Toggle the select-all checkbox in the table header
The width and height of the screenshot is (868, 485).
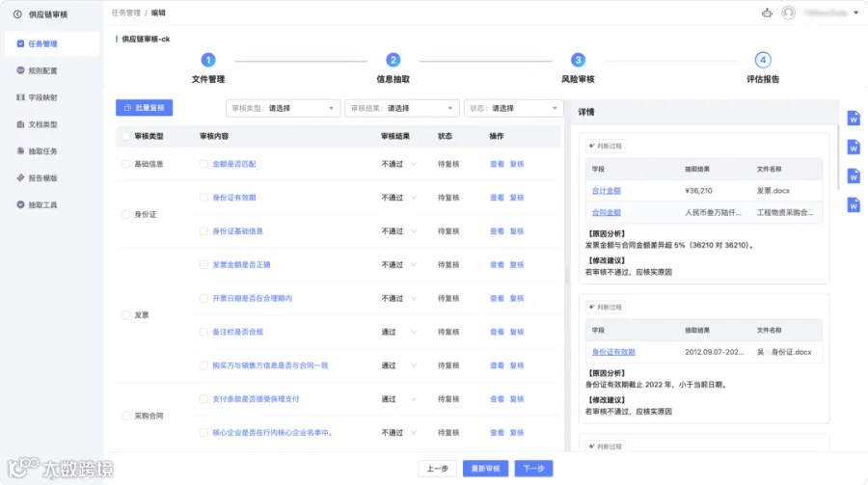click(126, 136)
